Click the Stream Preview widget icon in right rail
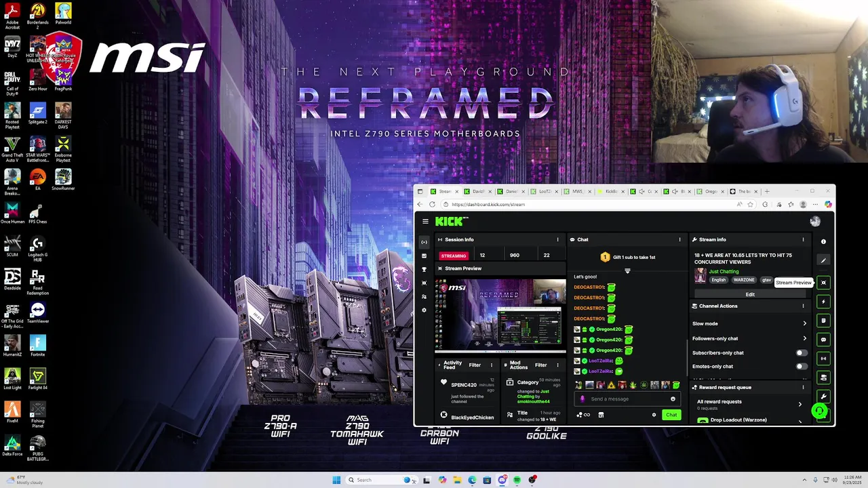Viewport: 868px width, 488px height. coord(823,283)
